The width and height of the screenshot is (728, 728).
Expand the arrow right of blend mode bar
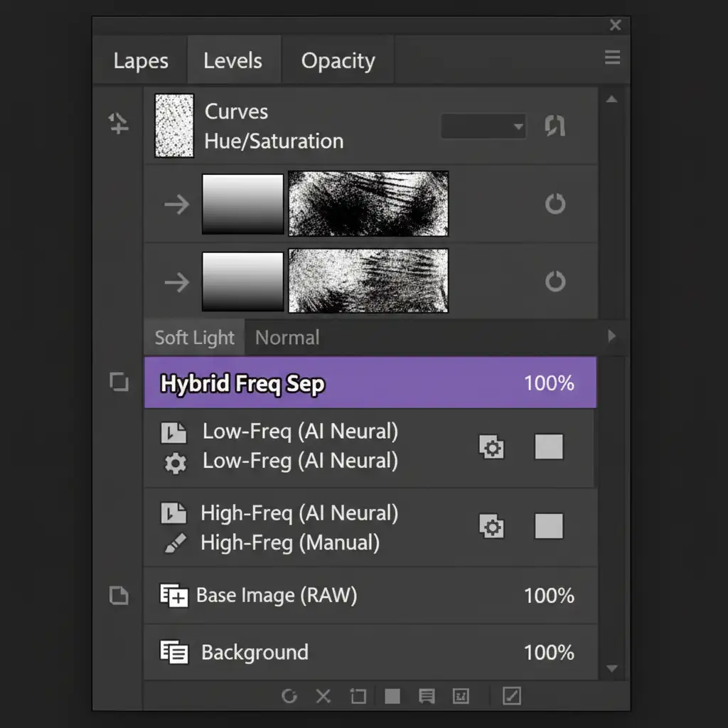[x=611, y=336]
